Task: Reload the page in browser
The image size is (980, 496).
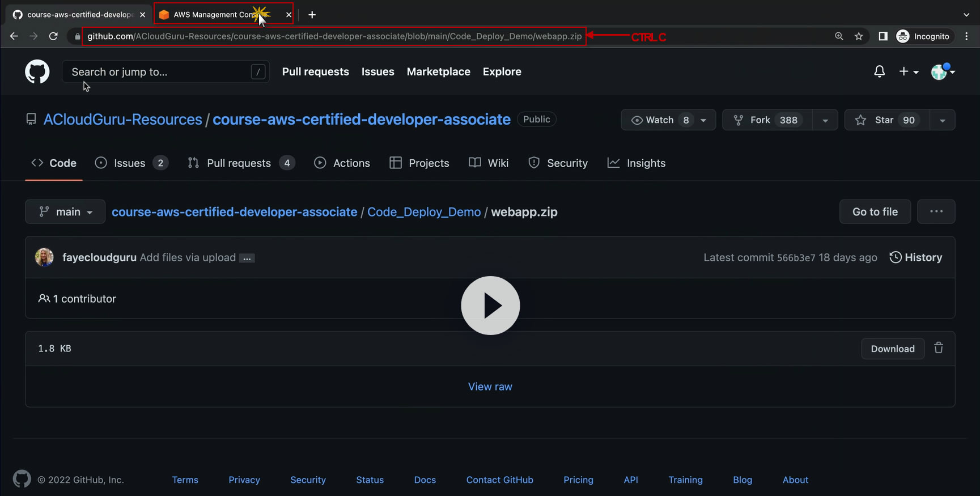Action: (x=53, y=36)
